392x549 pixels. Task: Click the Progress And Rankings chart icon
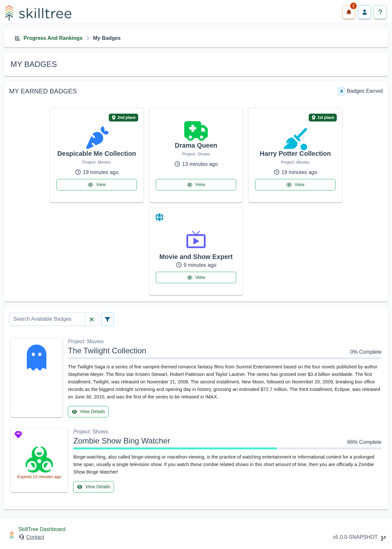18,38
